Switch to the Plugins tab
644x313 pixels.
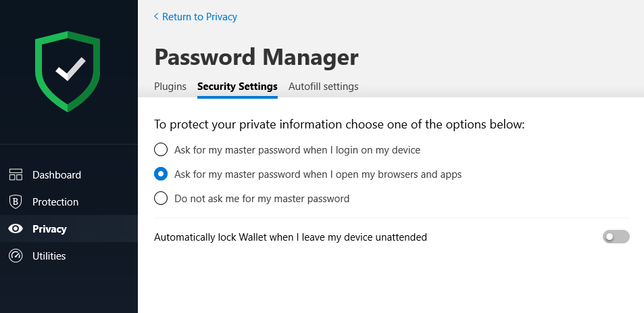point(170,87)
